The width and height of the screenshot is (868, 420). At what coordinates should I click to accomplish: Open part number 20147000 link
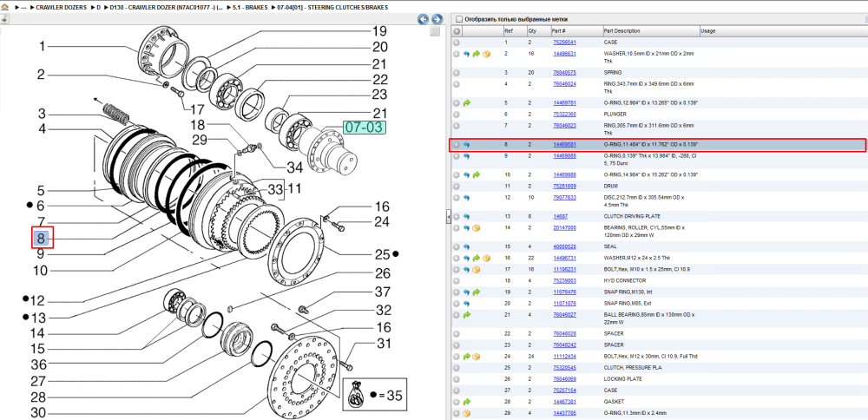tap(565, 228)
